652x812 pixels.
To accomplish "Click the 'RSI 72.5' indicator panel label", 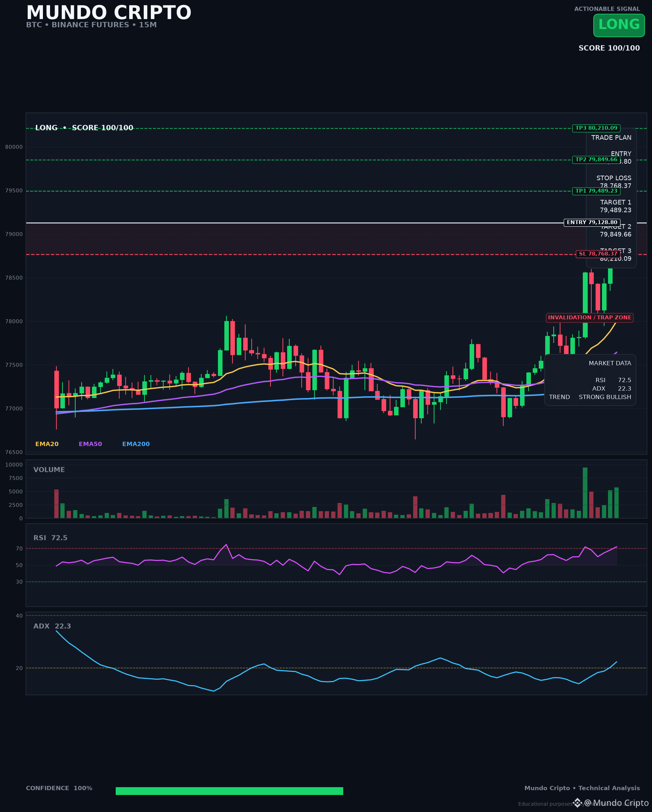I will pos(50,538).
